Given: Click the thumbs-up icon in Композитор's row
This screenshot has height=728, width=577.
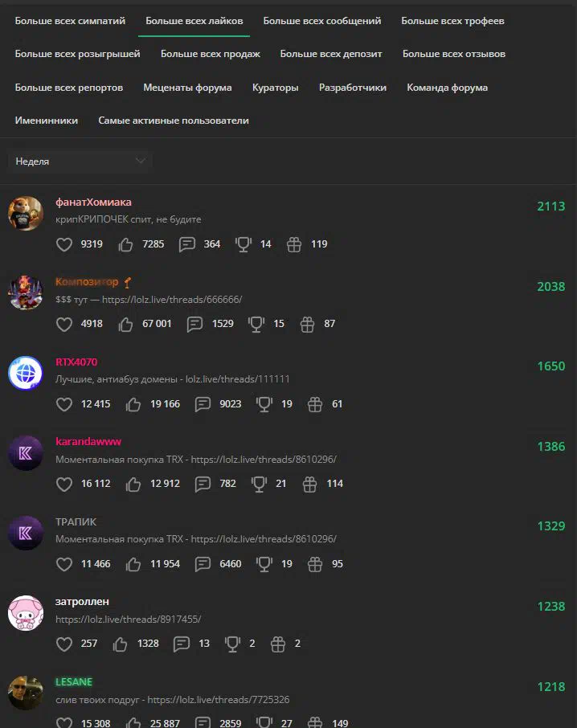Looking at the screenshot, I should 125,324.
